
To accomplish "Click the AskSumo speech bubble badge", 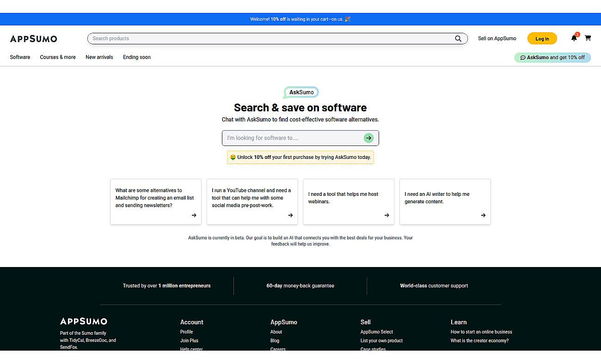I will click(301, 92).
